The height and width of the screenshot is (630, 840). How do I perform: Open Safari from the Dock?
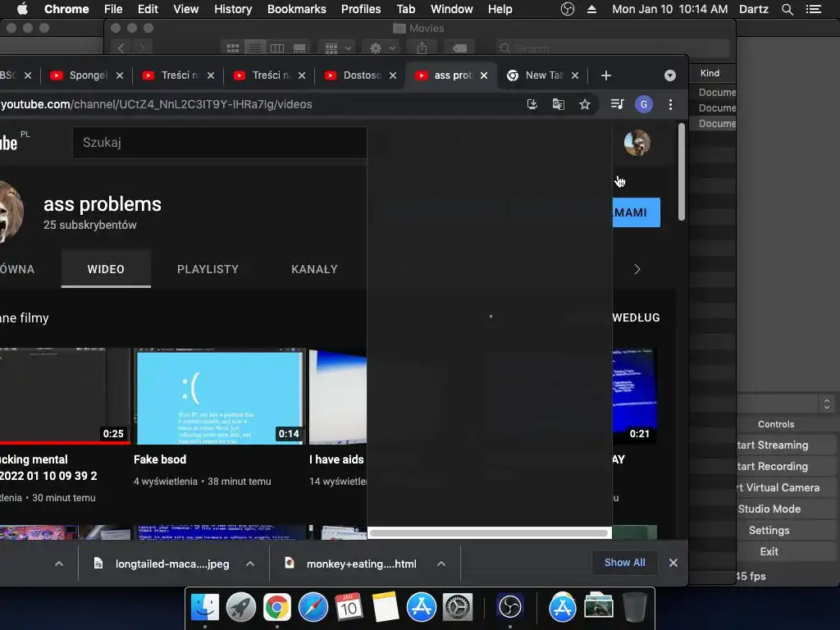pyautogui.click(x=313, y=607)
